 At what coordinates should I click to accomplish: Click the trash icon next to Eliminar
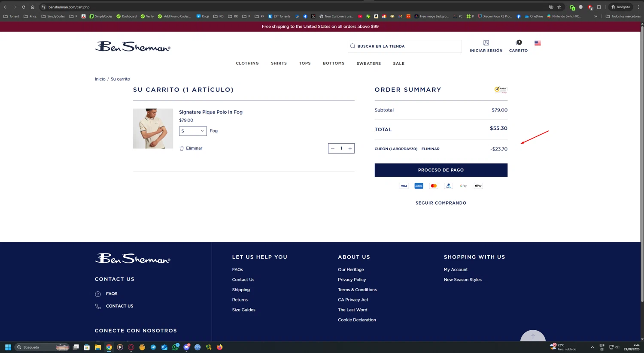coord(182,148)
